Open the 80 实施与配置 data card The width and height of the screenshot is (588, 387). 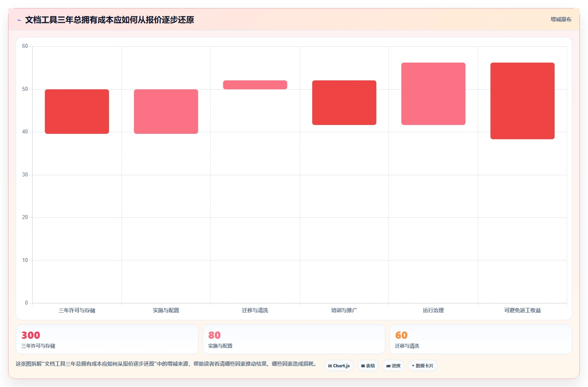pyautogui.click(x=294, y=339)
